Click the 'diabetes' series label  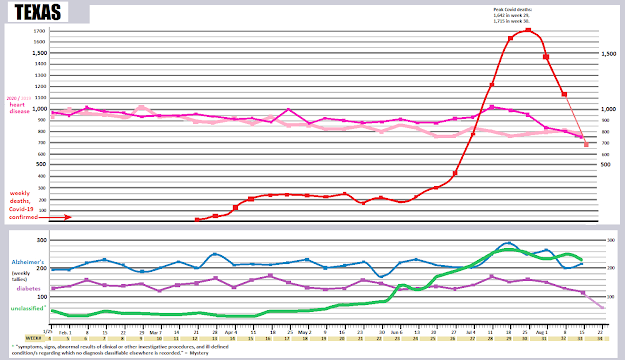tap(28, 288)
